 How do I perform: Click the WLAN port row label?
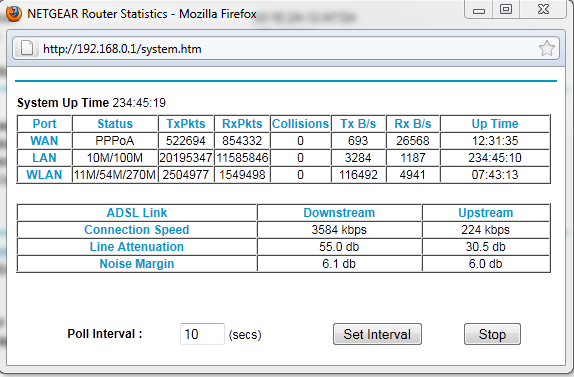coord(44,175)
